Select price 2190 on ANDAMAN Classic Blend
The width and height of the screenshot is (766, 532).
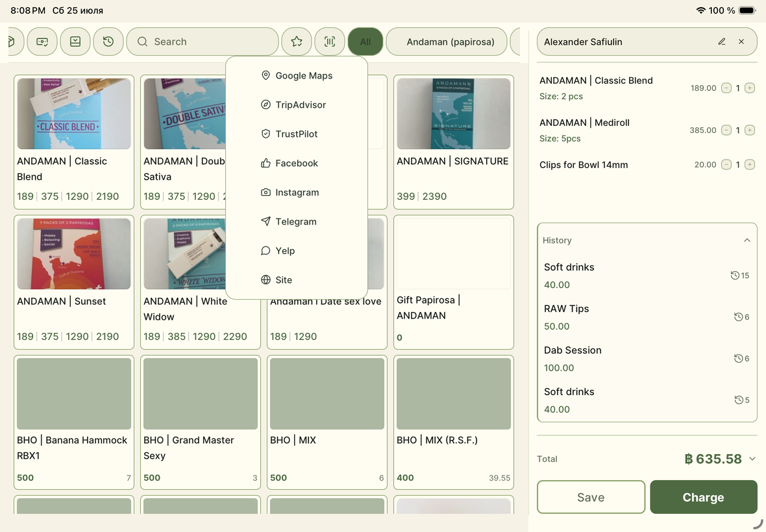coord(108,197)
